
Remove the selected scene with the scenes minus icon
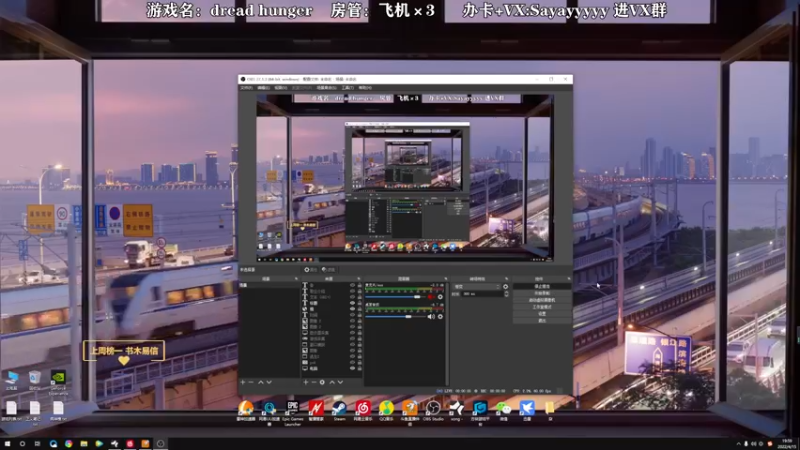tap(251, 382)
